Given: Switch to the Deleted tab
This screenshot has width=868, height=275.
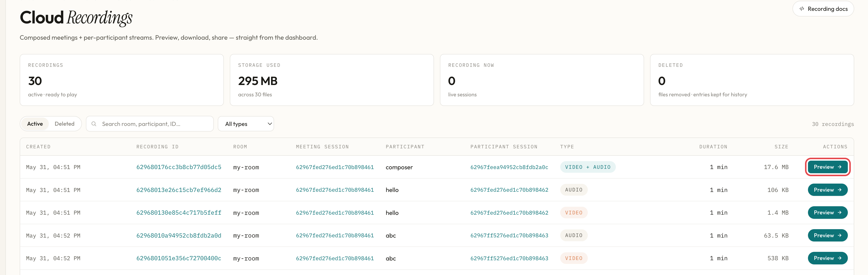Looking at the screenshot, I should coord(64,124).
